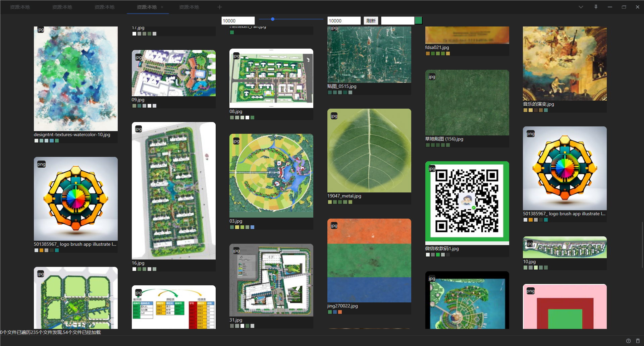This screenshot has height=346, width=644.
Task: Close the active 资源:本地 tab
Action: click(x=162, y=7)
